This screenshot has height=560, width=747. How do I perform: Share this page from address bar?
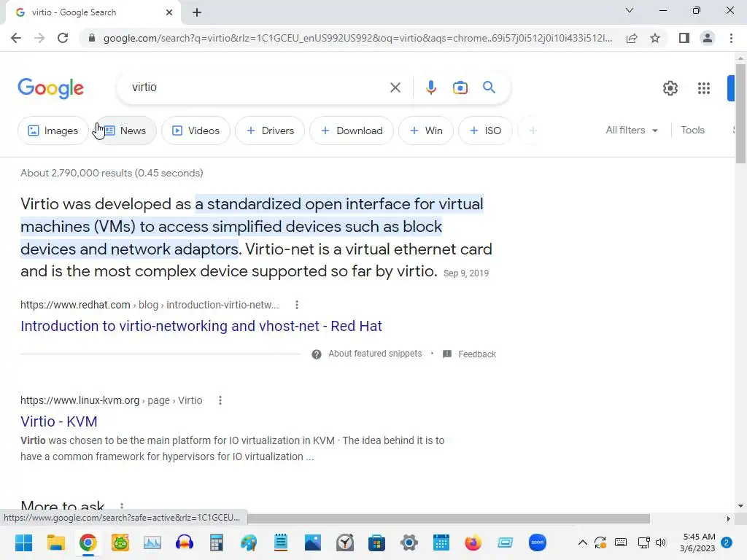pos(632,38)
